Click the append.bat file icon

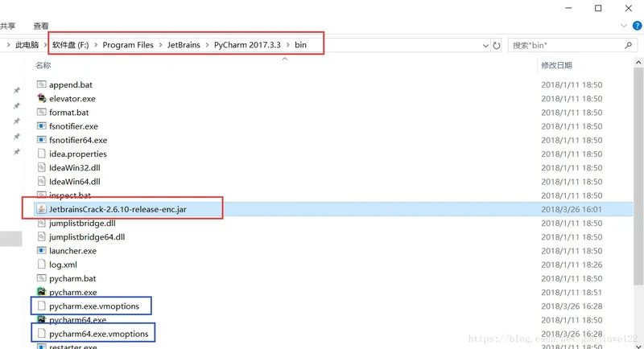click(x=42, y=84)
